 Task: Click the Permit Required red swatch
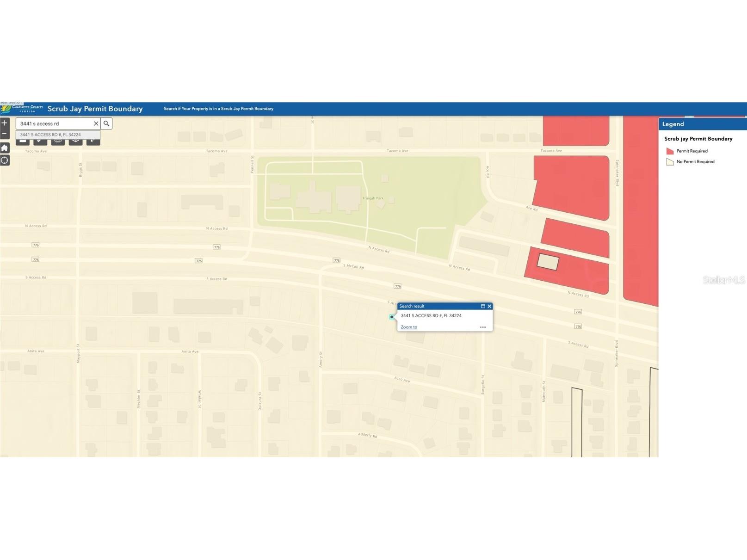pos(670,151)
